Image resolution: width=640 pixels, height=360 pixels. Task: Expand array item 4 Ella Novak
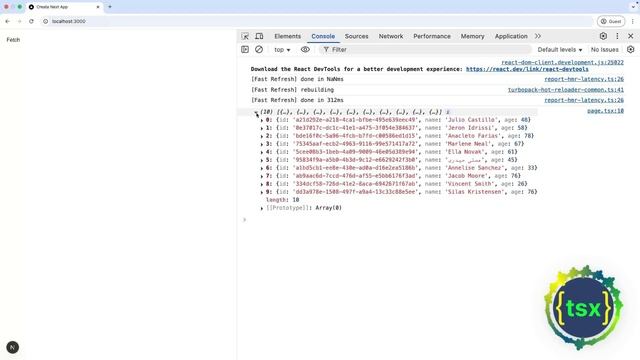tap(262, 152)
